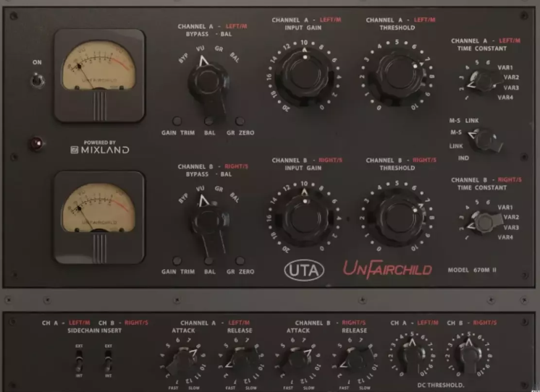This screenshot has width=540, height=392.
Task: Choose the M-S mode label
Action: (456, 132)
